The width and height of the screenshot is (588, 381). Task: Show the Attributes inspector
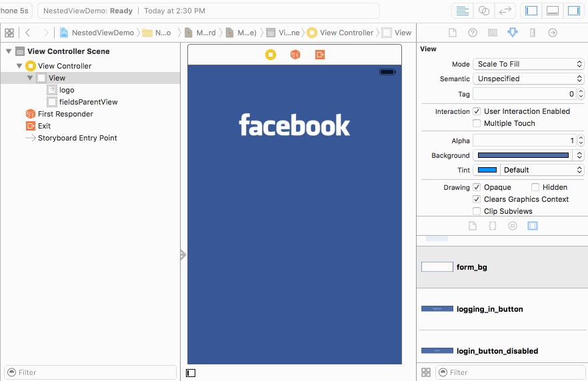(513, 33)
